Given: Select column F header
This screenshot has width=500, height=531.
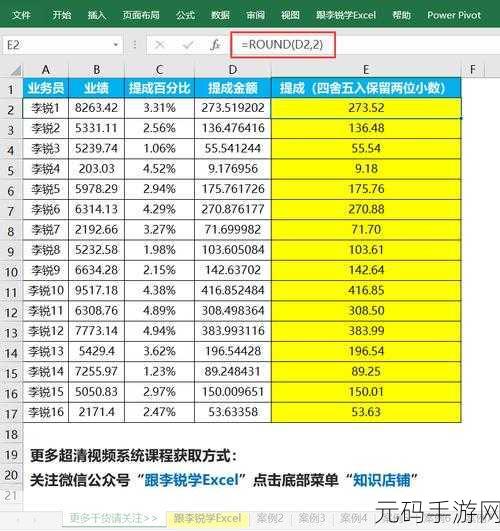Looking at the screenshot, I should tap(473, 70).
